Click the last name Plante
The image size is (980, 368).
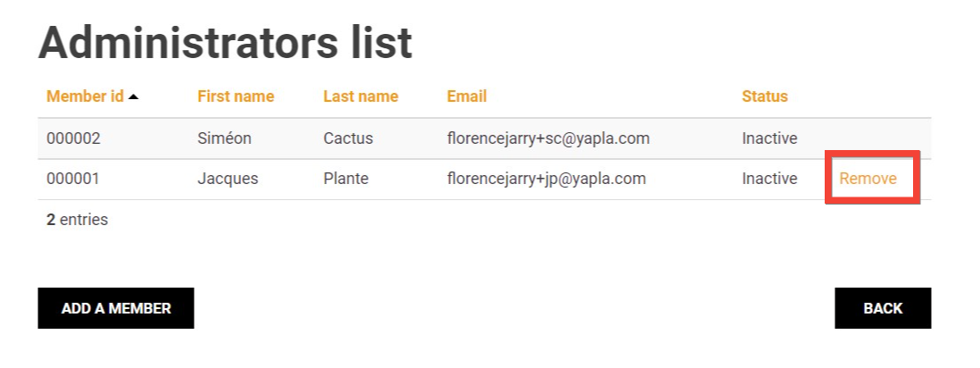pos(345,179)
